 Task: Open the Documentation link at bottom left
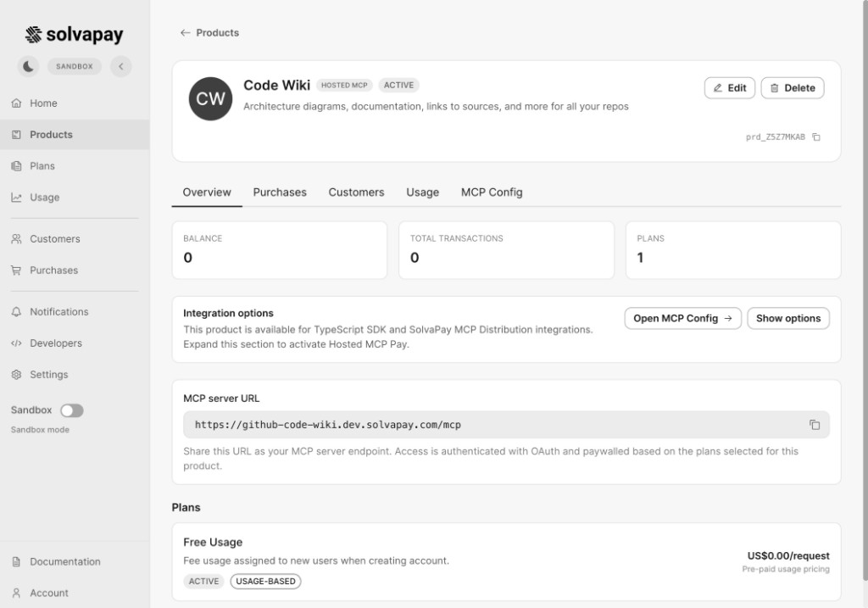65,561
